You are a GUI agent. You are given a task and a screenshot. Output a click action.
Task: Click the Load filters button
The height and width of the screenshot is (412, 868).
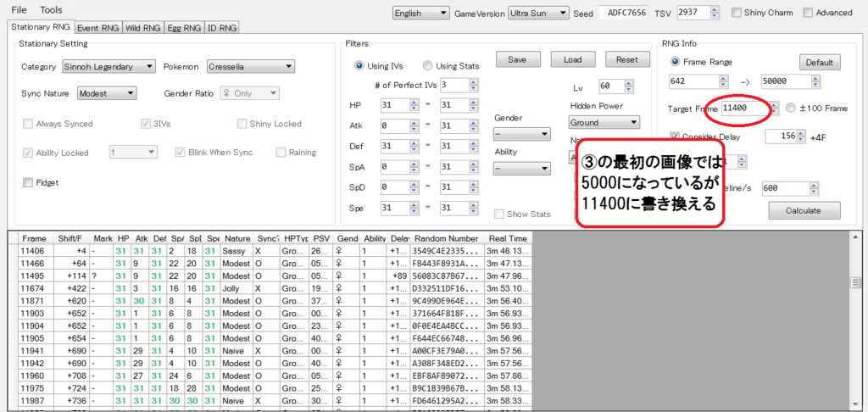[572, 60]
